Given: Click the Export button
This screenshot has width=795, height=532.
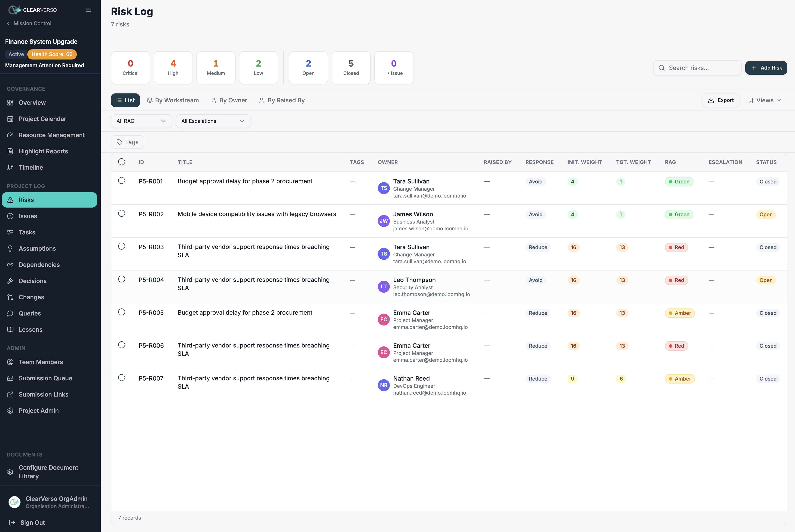Looking at the screenshot, I should [720, 100].
